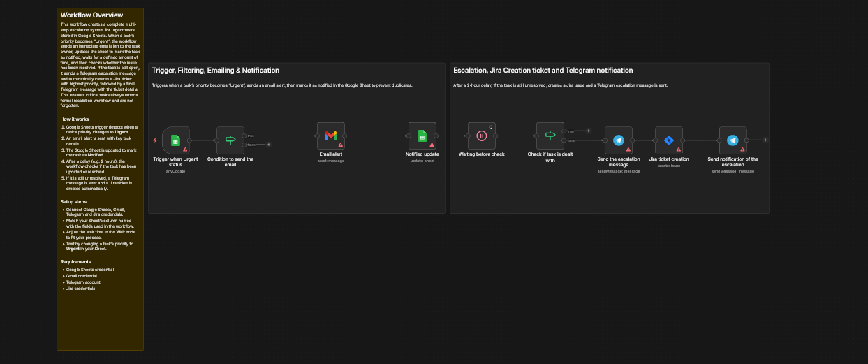
Task: Click the true output connector of the email condition
Action: (244, 136)
